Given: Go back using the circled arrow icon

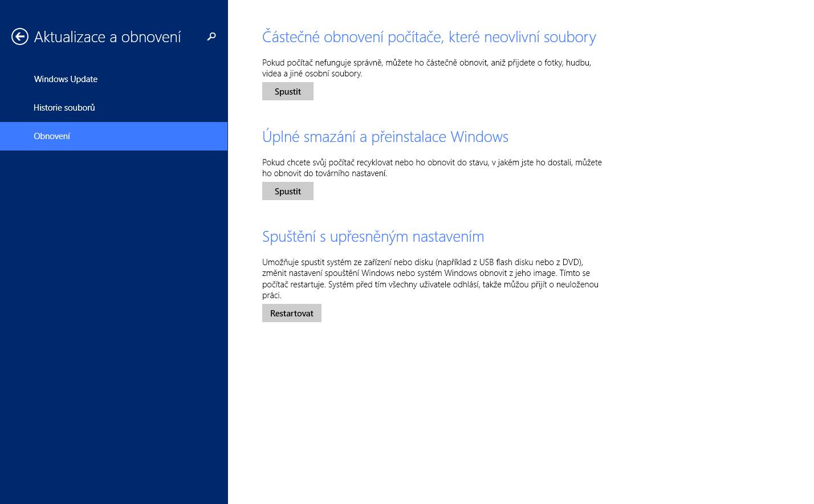Looking at the screenshot, I should click(20, 37).
